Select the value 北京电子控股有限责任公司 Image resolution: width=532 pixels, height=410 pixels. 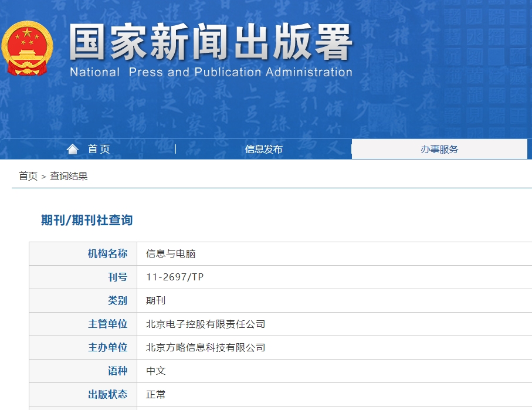(206, 324)
